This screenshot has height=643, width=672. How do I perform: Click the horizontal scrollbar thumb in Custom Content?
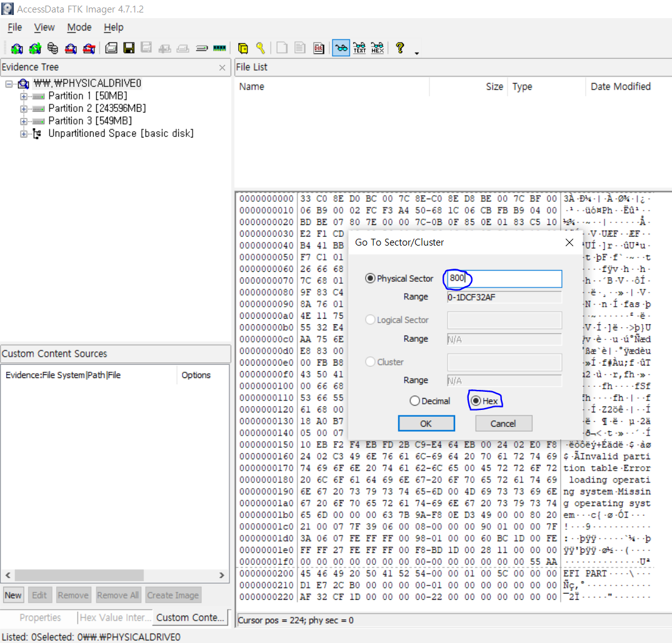point(79,575)
